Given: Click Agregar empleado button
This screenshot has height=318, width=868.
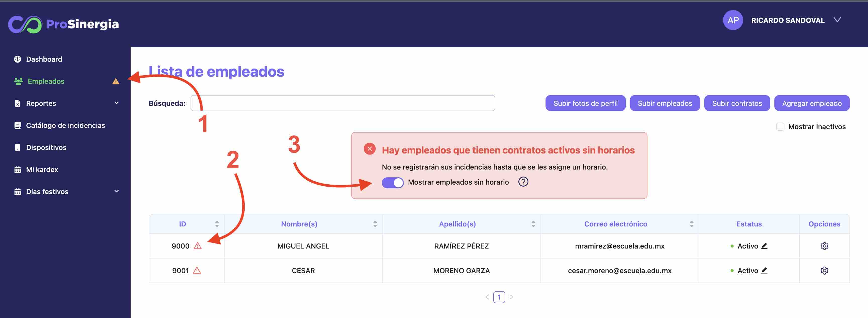Looking at the screenshot, I should coord(812,103).
